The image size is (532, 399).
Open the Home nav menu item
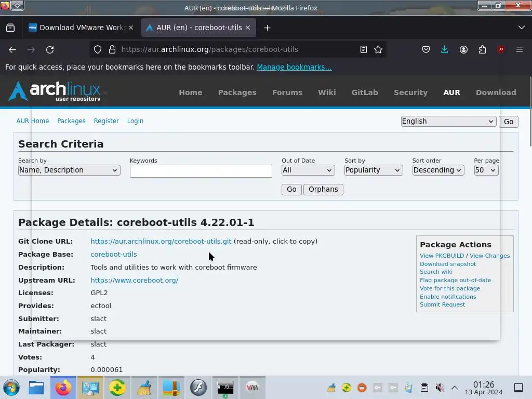pos(191,92)
